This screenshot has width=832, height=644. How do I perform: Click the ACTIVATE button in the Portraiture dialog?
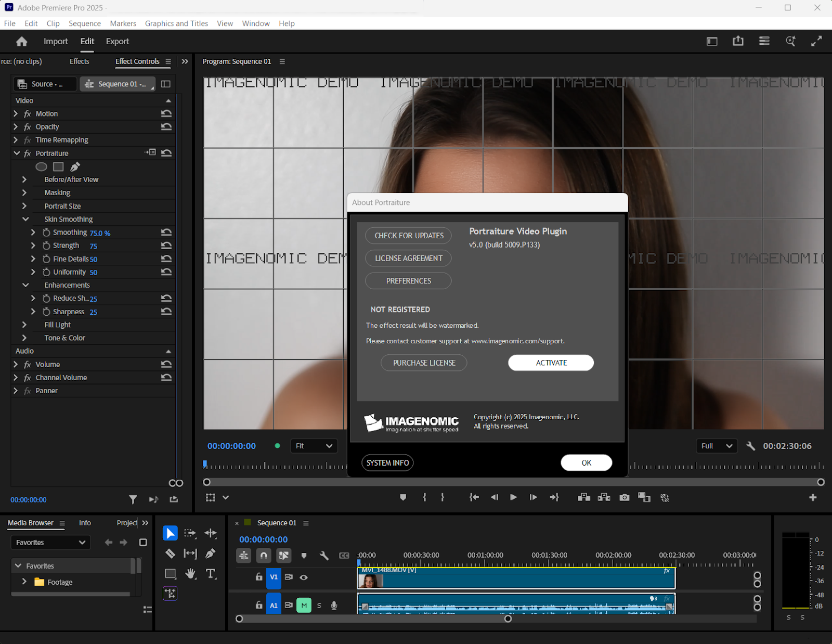(x=551, y=363)
